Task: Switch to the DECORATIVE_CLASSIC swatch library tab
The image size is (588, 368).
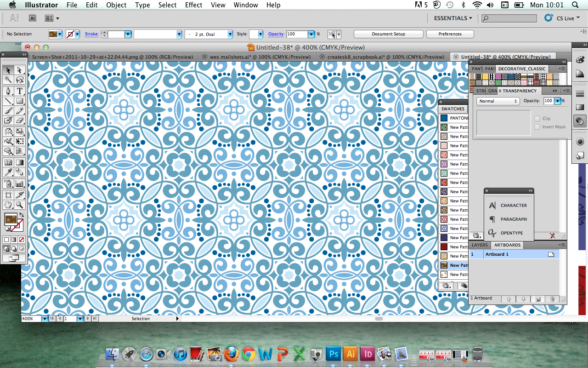Action: tap(522, 68)
